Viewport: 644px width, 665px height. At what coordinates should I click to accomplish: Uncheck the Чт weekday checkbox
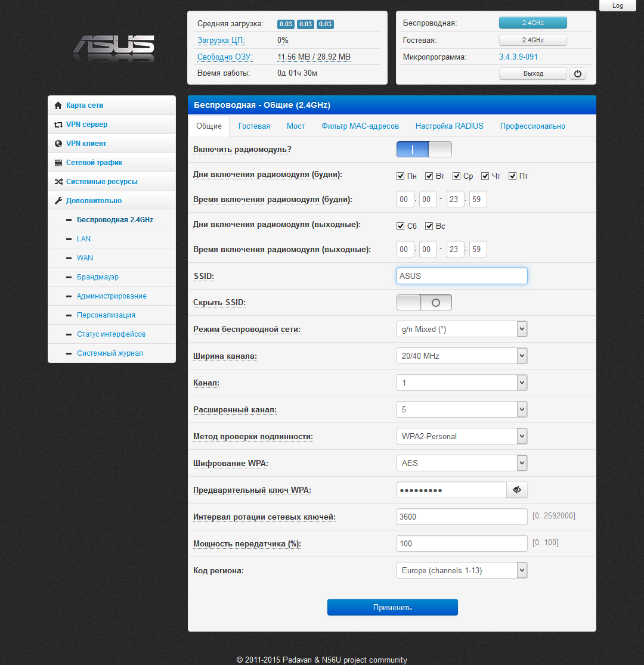485,176
